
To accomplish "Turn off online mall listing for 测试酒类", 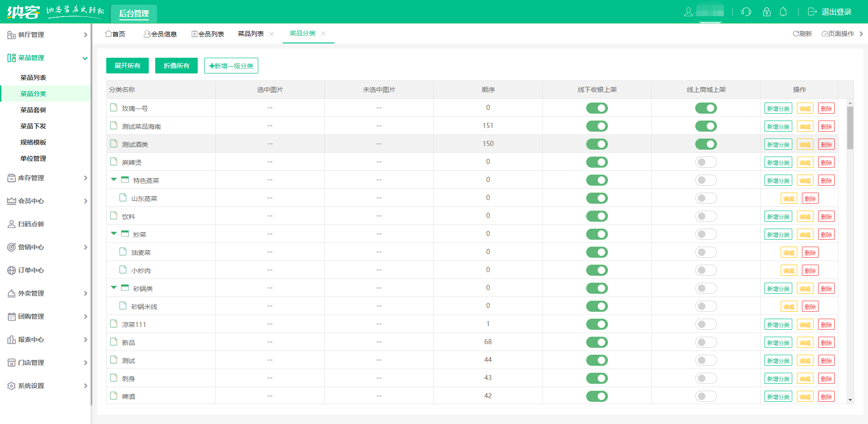I will coord(705,144).
